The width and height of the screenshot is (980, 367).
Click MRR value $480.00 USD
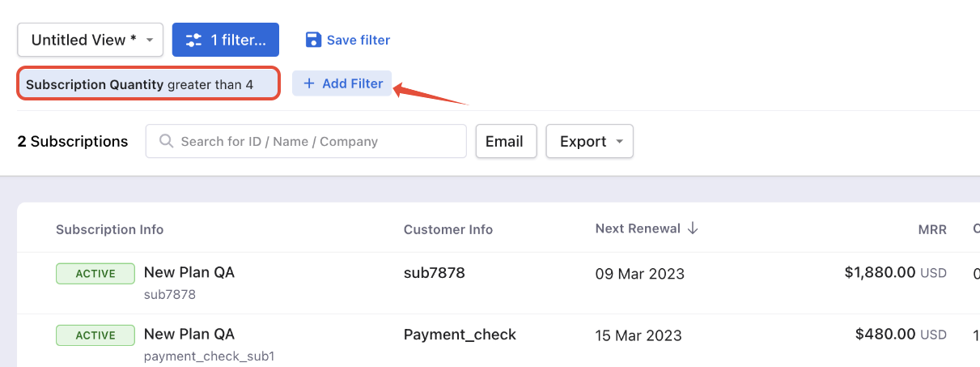coord(901,334)
